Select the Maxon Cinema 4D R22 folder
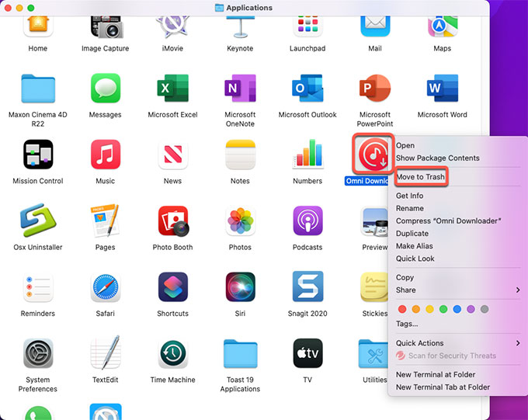The width and height of the screenshot is (528, 420). (38, 89)
